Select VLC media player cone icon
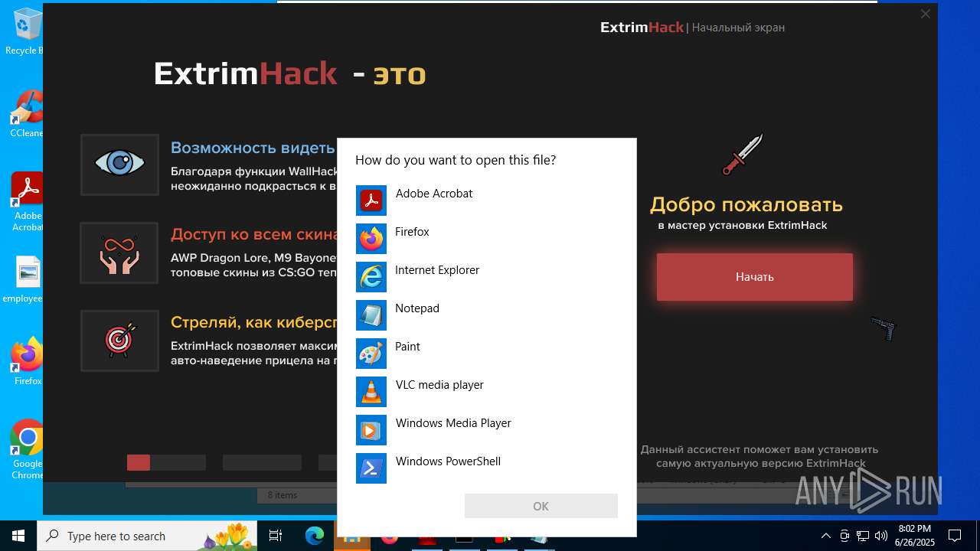The width and height of the screenshot is (980, 551). pos(371,392)
